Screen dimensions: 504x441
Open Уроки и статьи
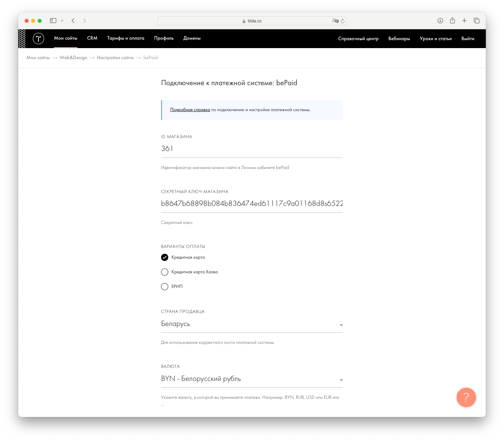[x=435, y=38]
